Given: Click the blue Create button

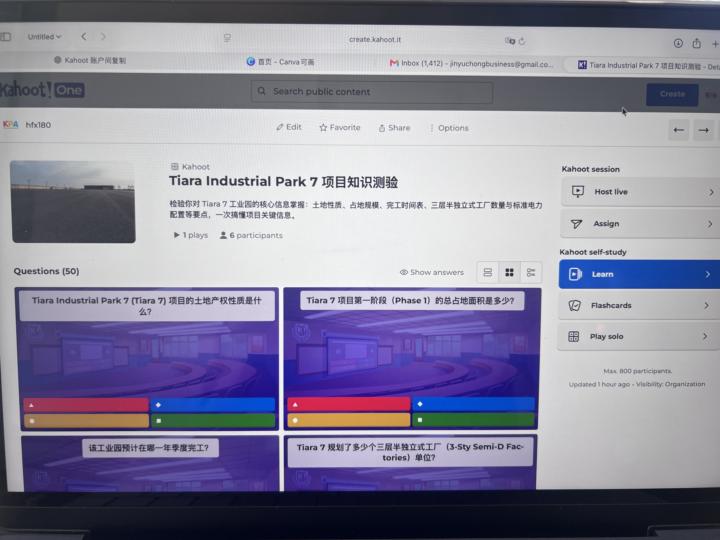Looking at the screenshot, I should click(x=672, y=94).
